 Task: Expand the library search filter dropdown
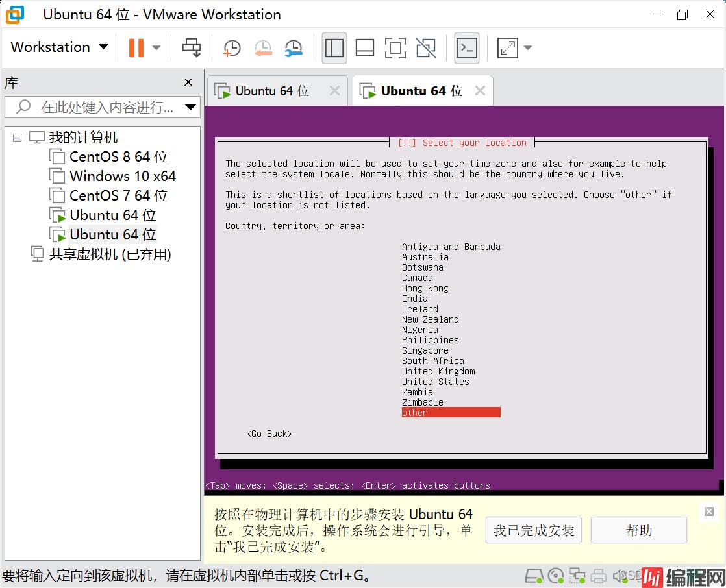190,107
